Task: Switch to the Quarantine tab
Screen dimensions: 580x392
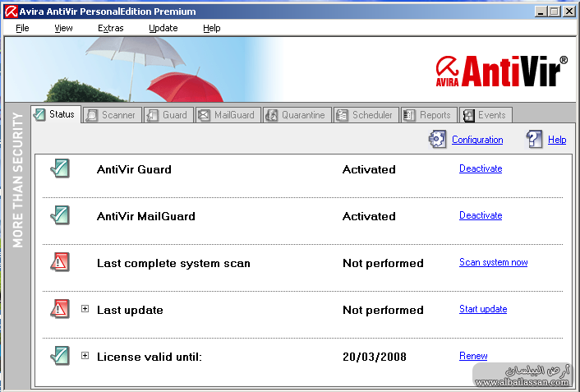Action: (x=297, y=115)
